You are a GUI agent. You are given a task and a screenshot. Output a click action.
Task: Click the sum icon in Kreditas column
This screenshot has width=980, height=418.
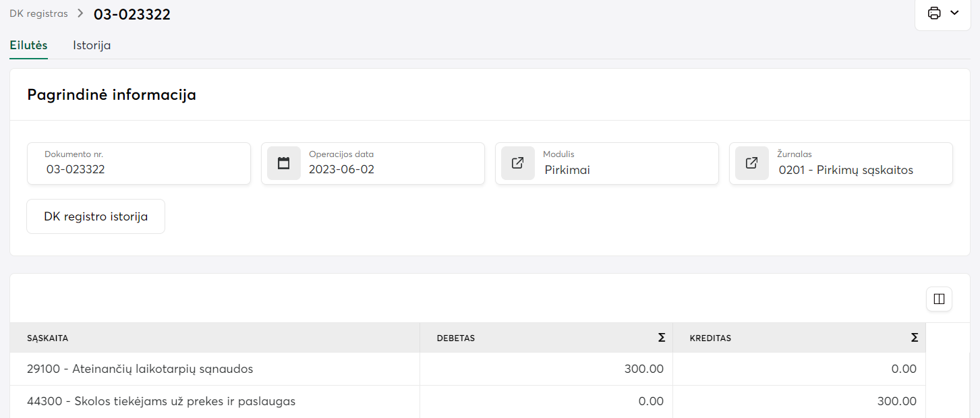[x=914, y=338]
